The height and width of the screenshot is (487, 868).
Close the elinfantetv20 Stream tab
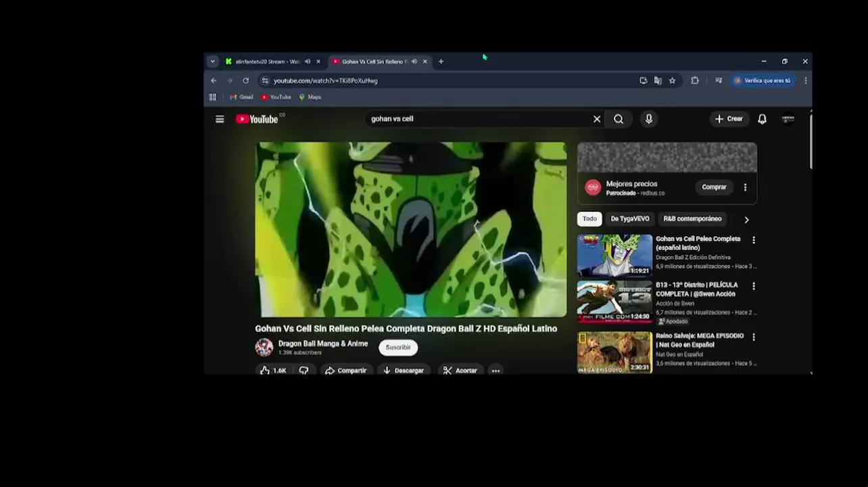(318, 62)
